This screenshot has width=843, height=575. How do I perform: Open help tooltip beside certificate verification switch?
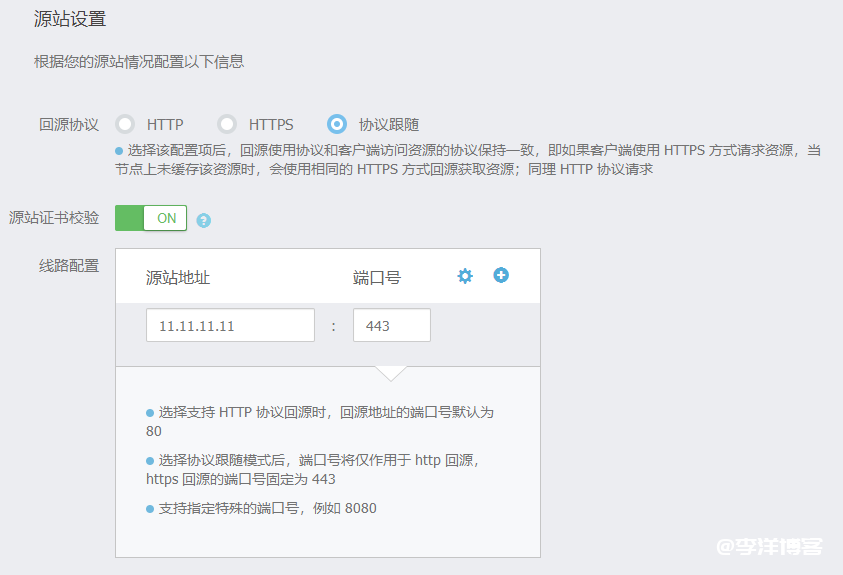pos(204,220)
